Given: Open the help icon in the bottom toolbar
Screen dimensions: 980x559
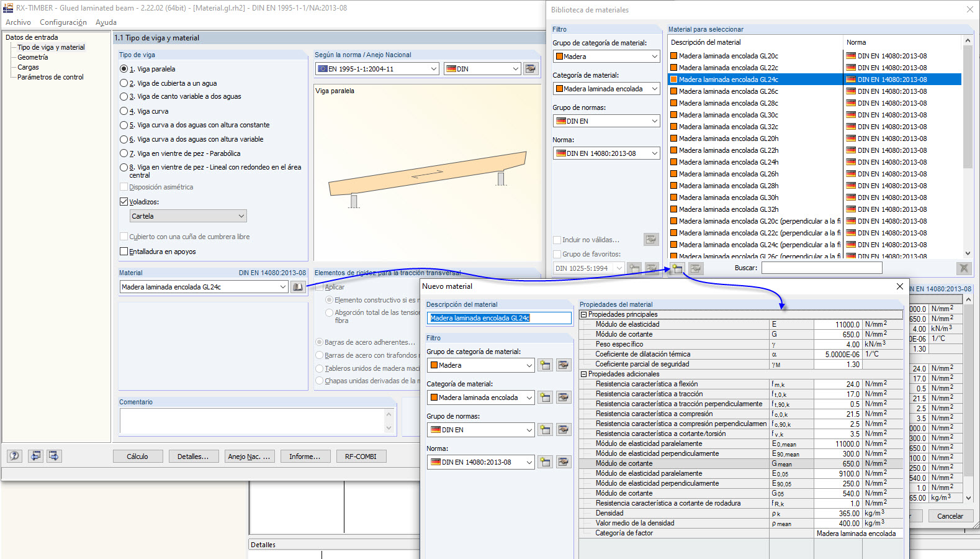Looking at the screenshot, I should 14,456.
